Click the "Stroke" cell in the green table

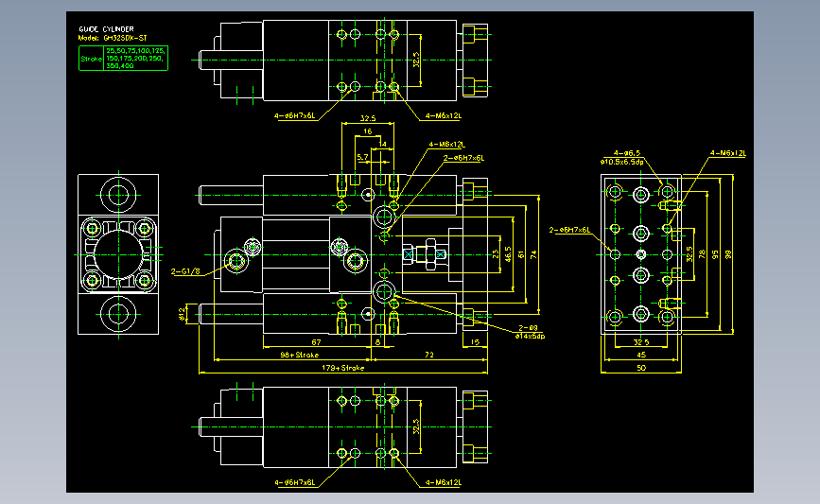[91, 59]
